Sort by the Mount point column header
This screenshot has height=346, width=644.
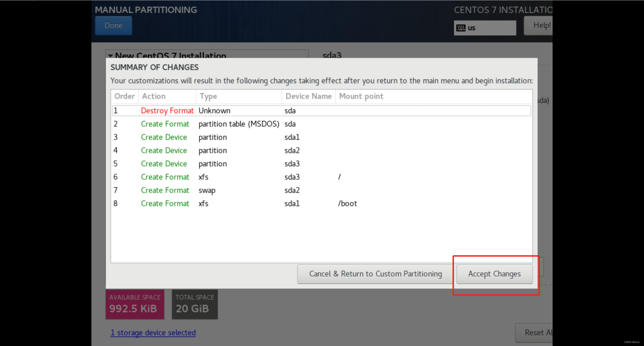(x=434, y=96)
